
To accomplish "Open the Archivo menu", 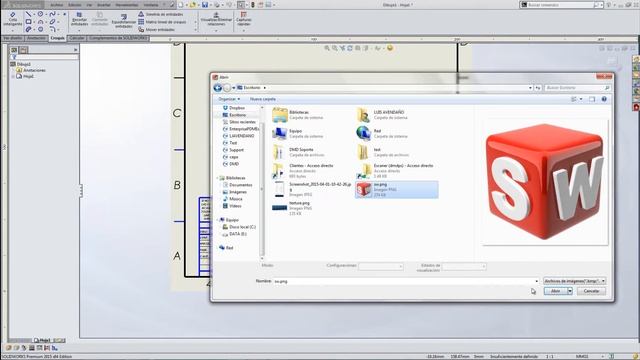I will click(56, 5).
